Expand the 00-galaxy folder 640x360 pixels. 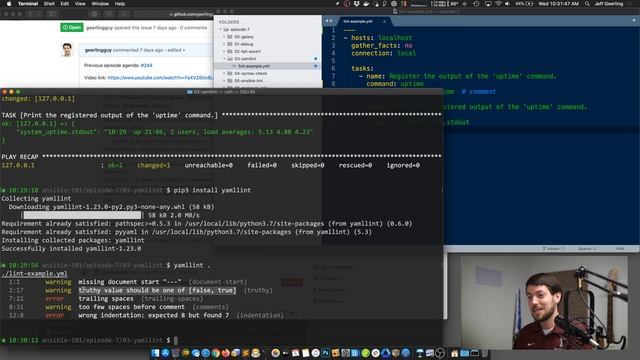(224, 37)
